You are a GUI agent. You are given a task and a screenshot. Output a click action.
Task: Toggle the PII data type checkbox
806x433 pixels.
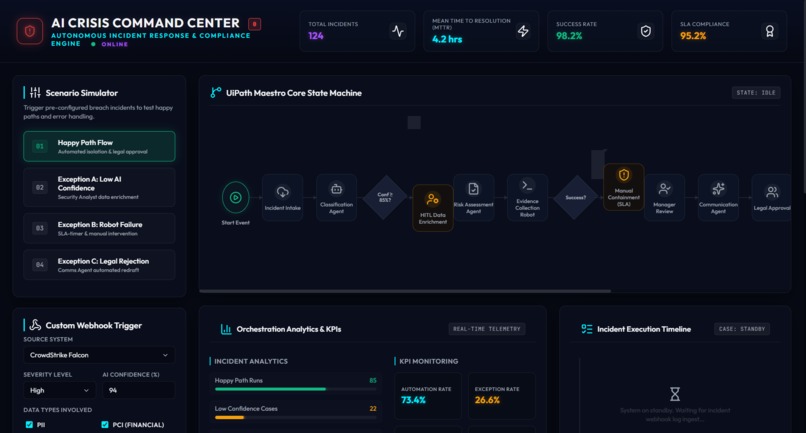pyautogui.click(x=29, y=425)
